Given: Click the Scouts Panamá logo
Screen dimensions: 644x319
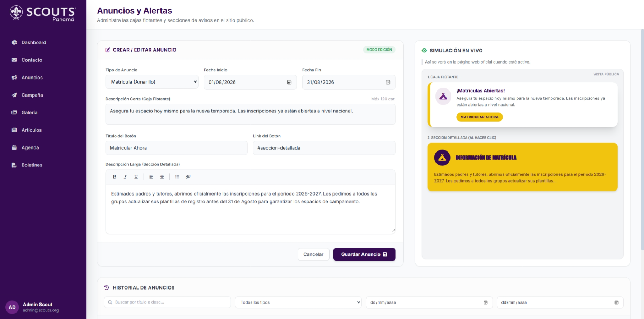Looking at the screenshot, I should point(43,13).
